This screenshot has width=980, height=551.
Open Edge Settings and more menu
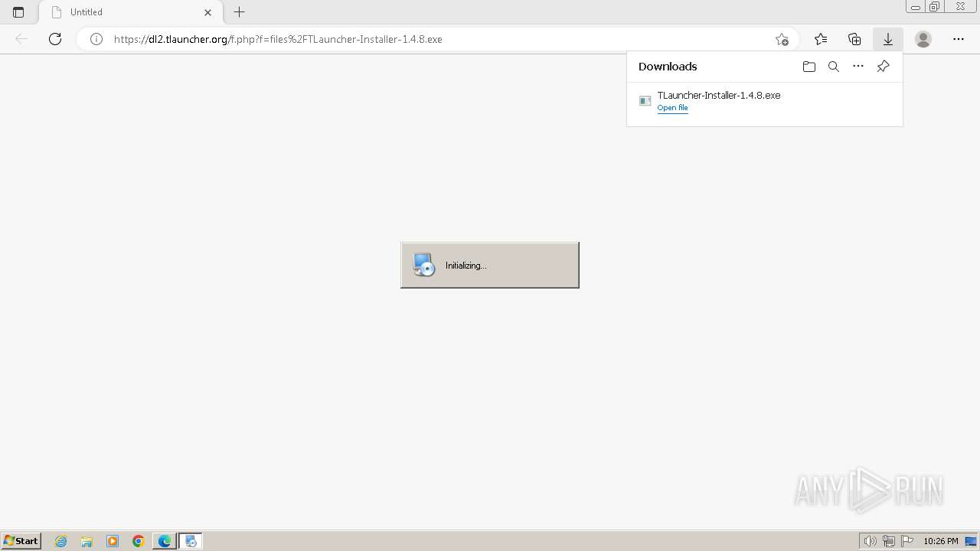(x=959, y=39)
